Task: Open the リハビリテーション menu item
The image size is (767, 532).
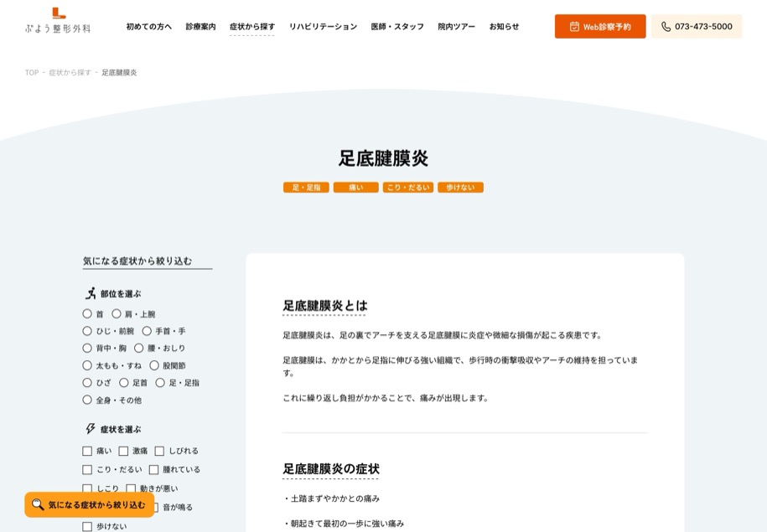Action: point(323,27)
